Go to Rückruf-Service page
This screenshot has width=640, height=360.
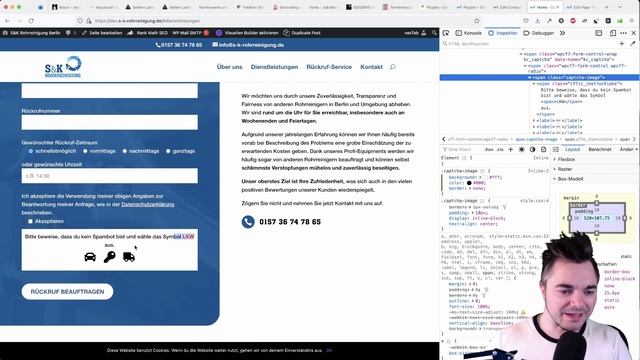pos(329,67)
